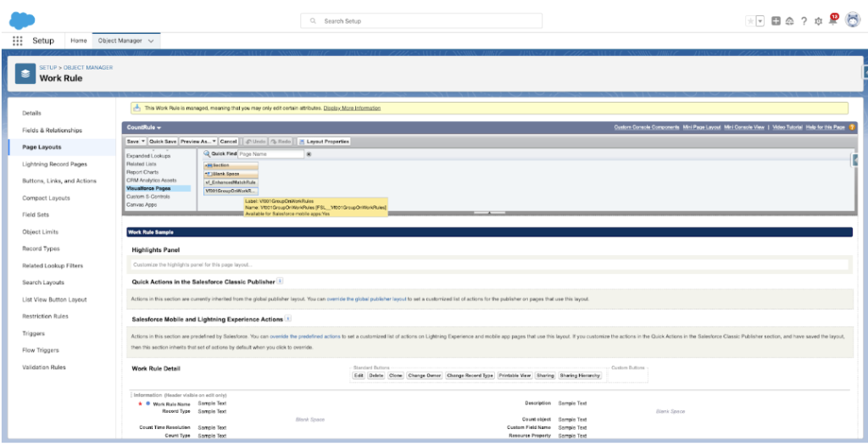The width and height of the screenshot is (868, 446).
Task: Click the Layout Properties button
Action: pyautogui.click(x=324, y=142)
